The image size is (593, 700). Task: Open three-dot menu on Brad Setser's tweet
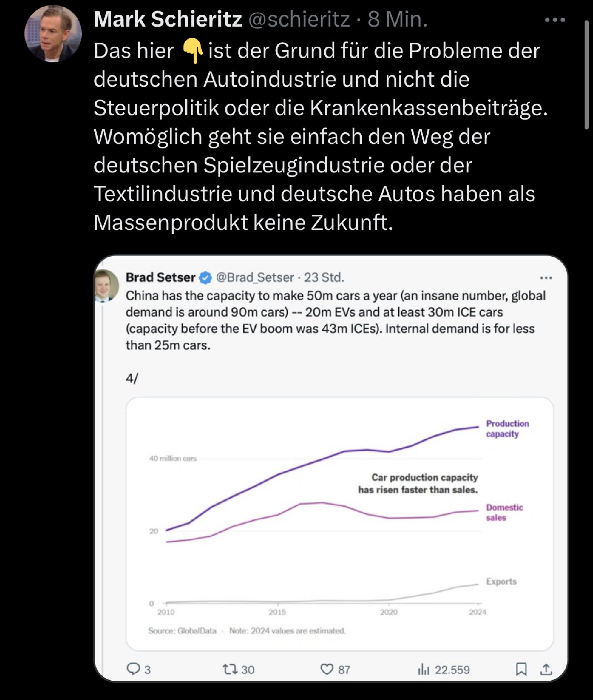(x=546, y=278)
